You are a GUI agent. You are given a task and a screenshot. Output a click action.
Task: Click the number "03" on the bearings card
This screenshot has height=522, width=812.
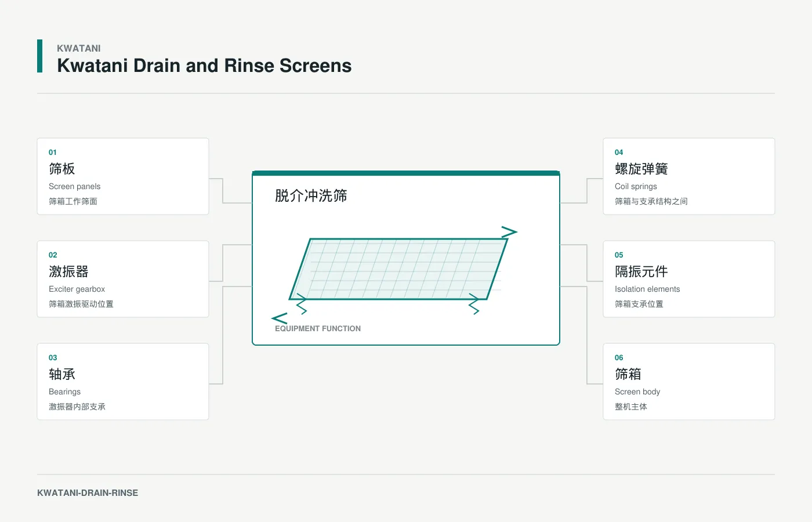[53, 358]
